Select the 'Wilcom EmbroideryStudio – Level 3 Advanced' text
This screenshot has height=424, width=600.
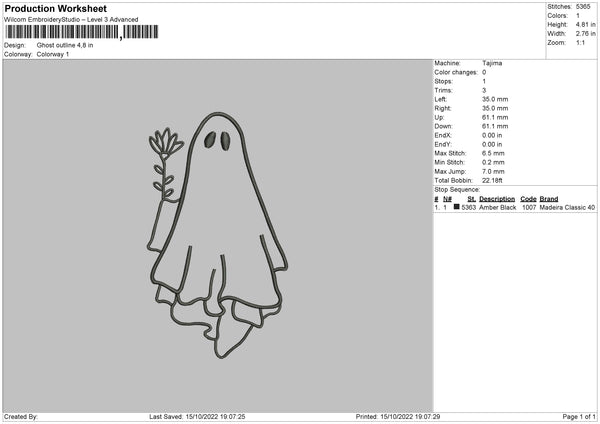[x=71, y=20]
